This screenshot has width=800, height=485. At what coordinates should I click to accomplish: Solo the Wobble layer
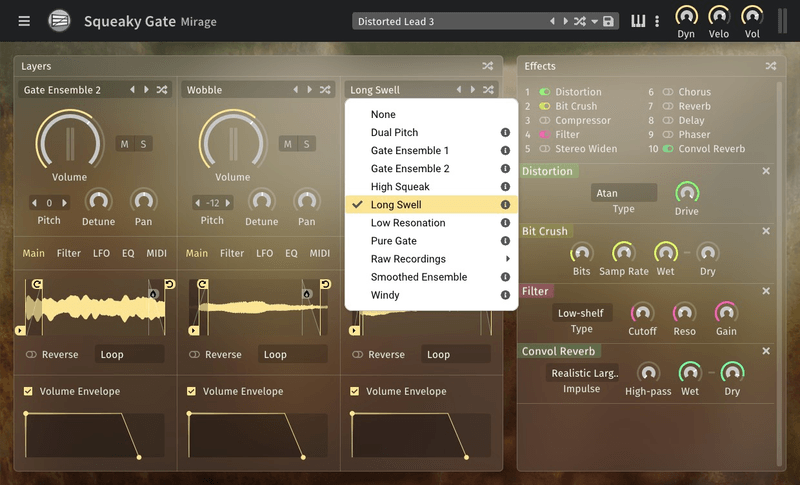[x=306, y=144]
